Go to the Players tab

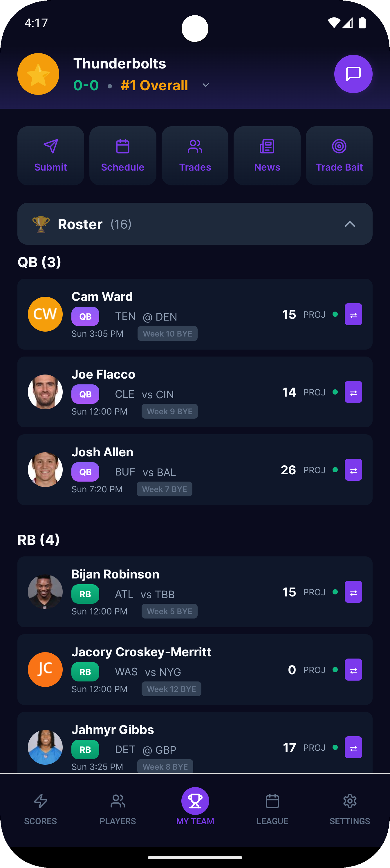click(118, 806)
